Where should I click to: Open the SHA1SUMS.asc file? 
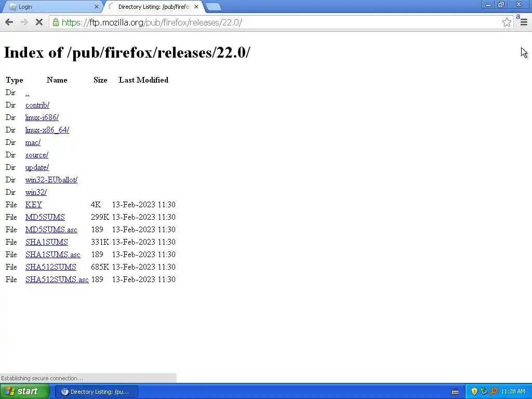(53, 255)
